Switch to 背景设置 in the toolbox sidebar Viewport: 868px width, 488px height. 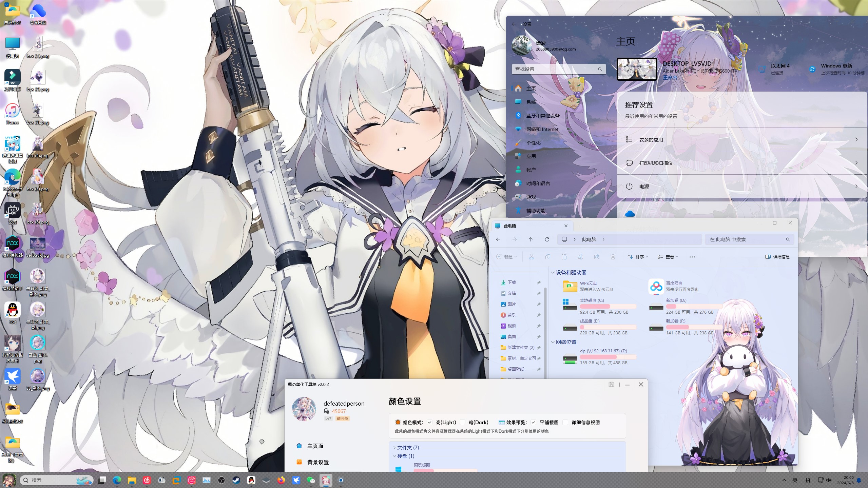[x=317, y=462]
